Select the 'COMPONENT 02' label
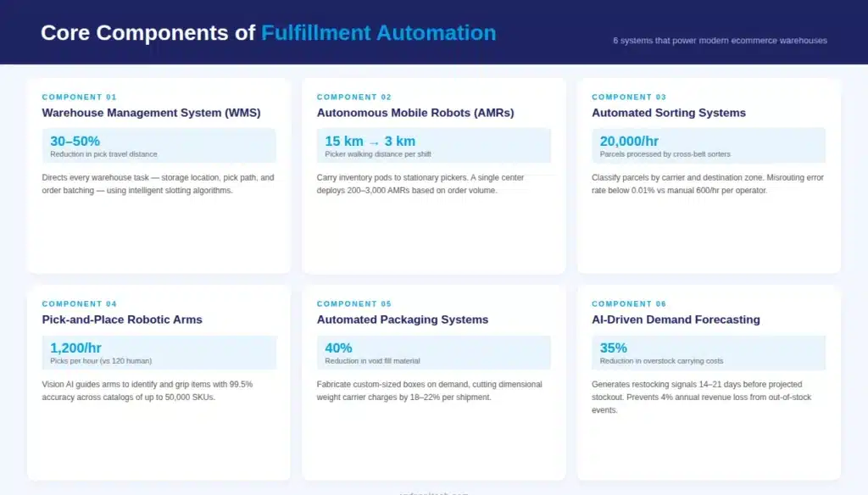Viewport: 868px width, 495px height. (x=353, y=97)
